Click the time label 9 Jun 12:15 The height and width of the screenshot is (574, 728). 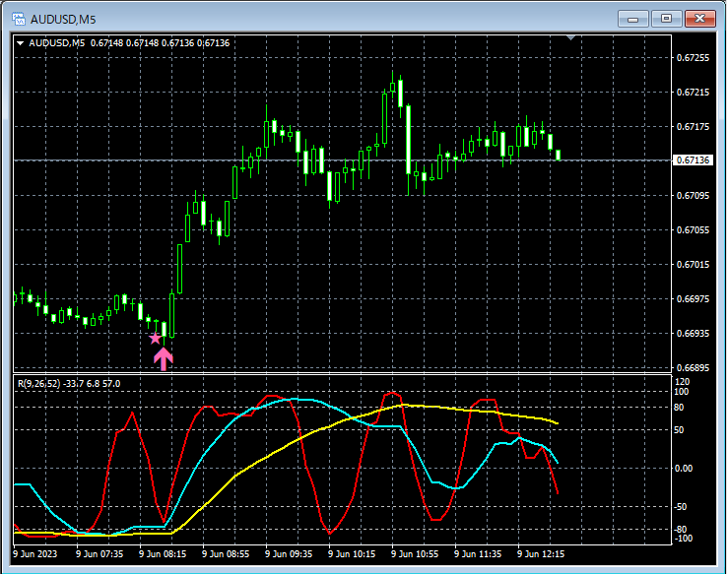click(541, 554)
